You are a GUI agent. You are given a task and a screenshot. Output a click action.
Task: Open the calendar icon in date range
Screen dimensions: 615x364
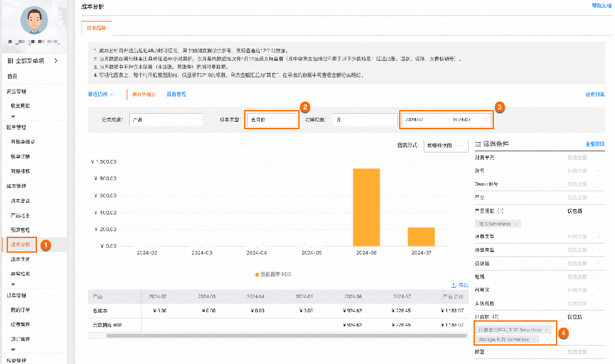coord(485,119)
